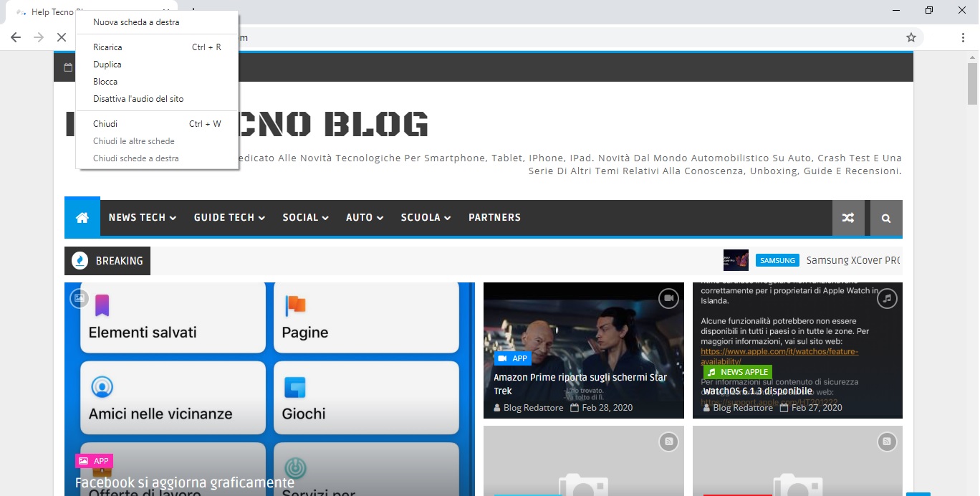Click the scrollbar up arrow
Viewport: 980px width, 496px height.
click(972, 57)
